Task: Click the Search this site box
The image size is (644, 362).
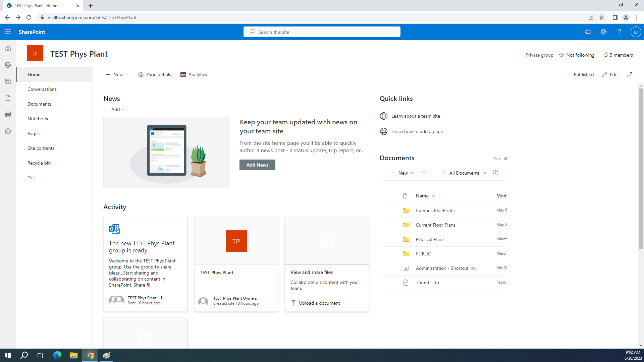Action: click(x=322, y=32)
